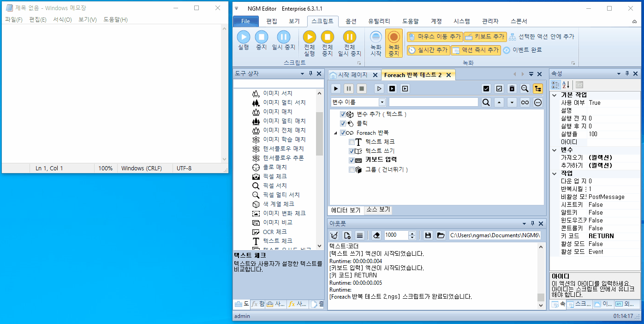Click the outlined play icon in the editor toolbar
The image size is (644, 324).
click(379, 88)
